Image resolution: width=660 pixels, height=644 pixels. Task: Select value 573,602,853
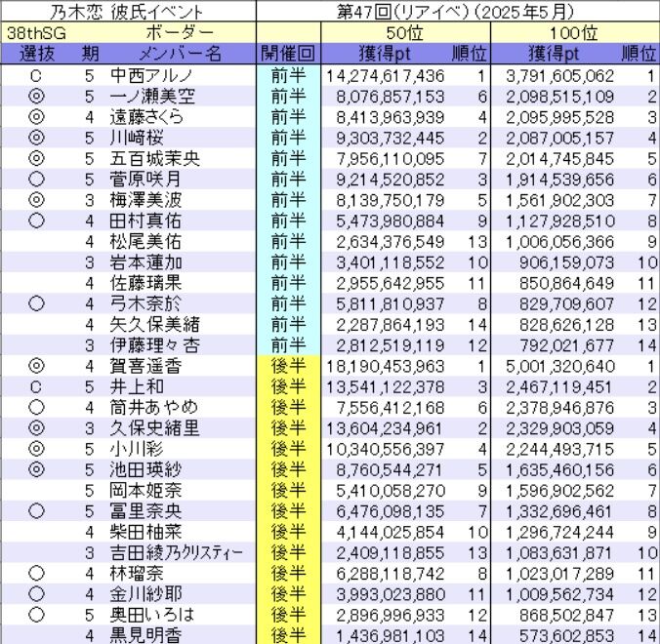tap(566, 635)
